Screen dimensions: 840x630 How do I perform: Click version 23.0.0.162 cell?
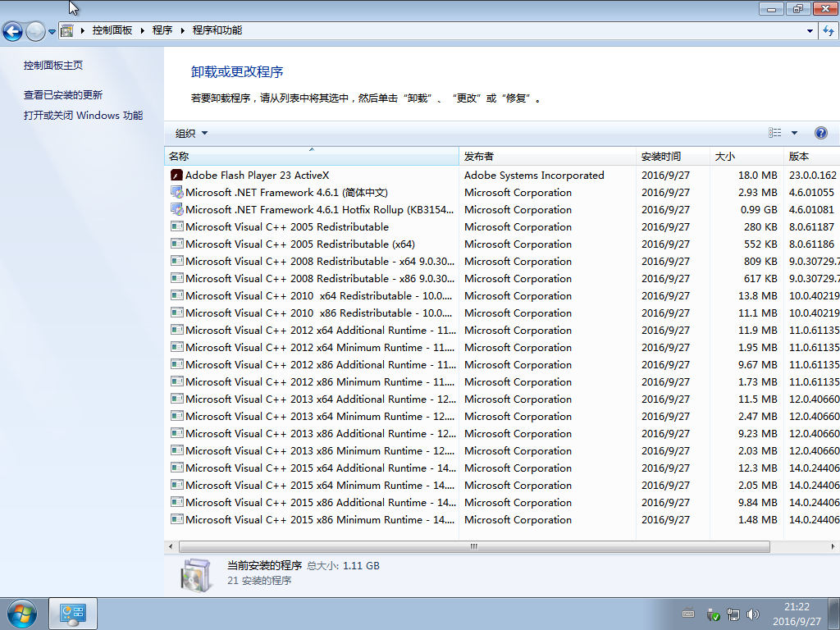813,176
